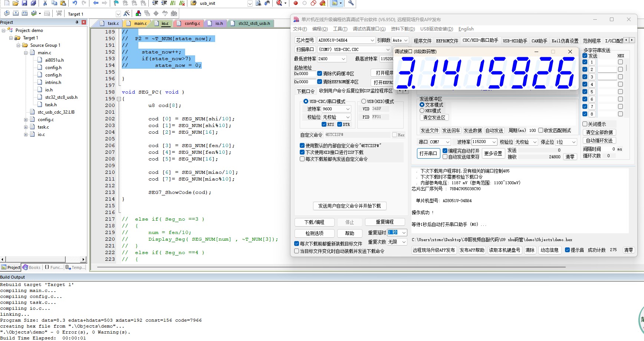Uncomment the selected code lines
This screenshot has width=644, height=341.
coord(182,3)
